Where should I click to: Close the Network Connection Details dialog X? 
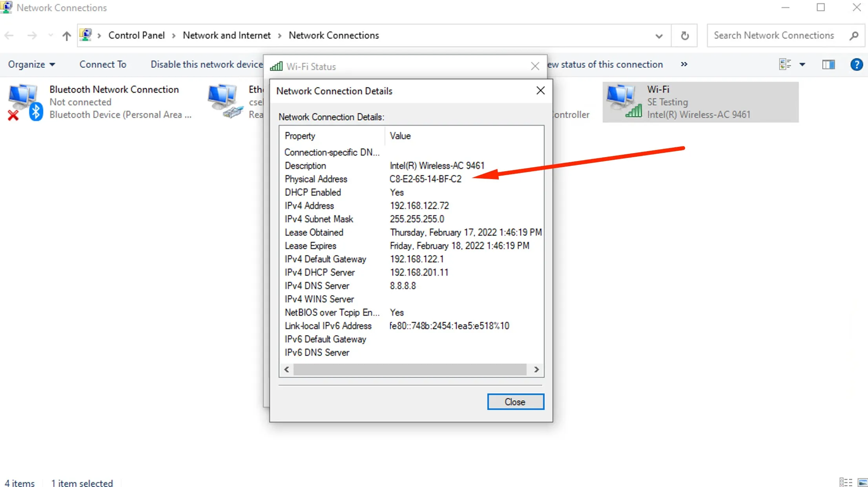[x=540, y=90]
